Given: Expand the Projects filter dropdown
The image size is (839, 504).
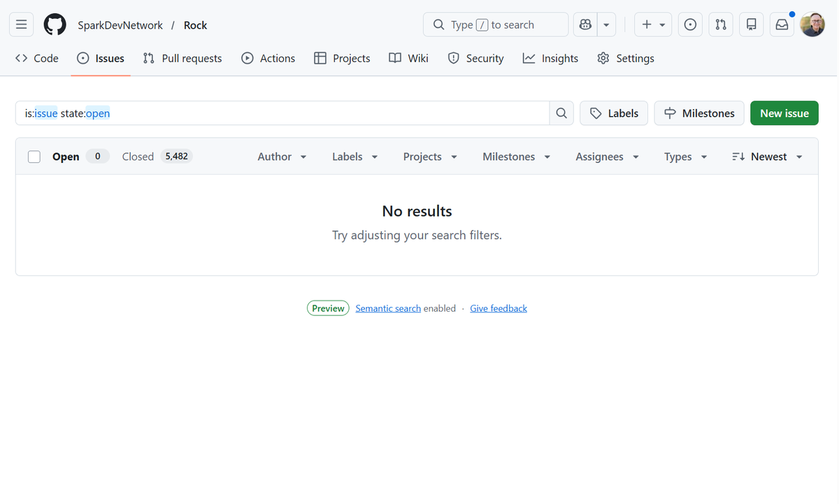Looking at the screenshot, I should pos(431,157).
